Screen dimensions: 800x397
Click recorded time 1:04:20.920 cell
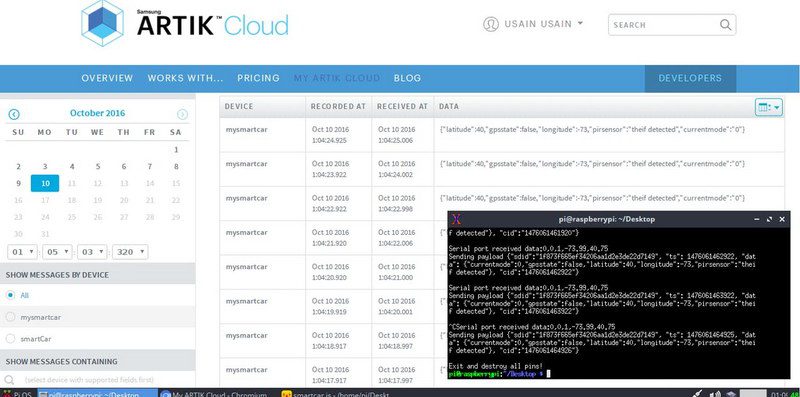(330, 278)
